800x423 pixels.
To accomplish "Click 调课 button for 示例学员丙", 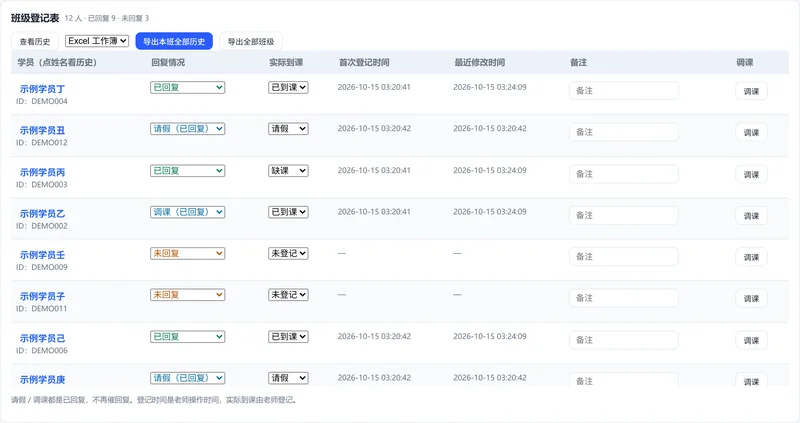I will coord(751,175).
